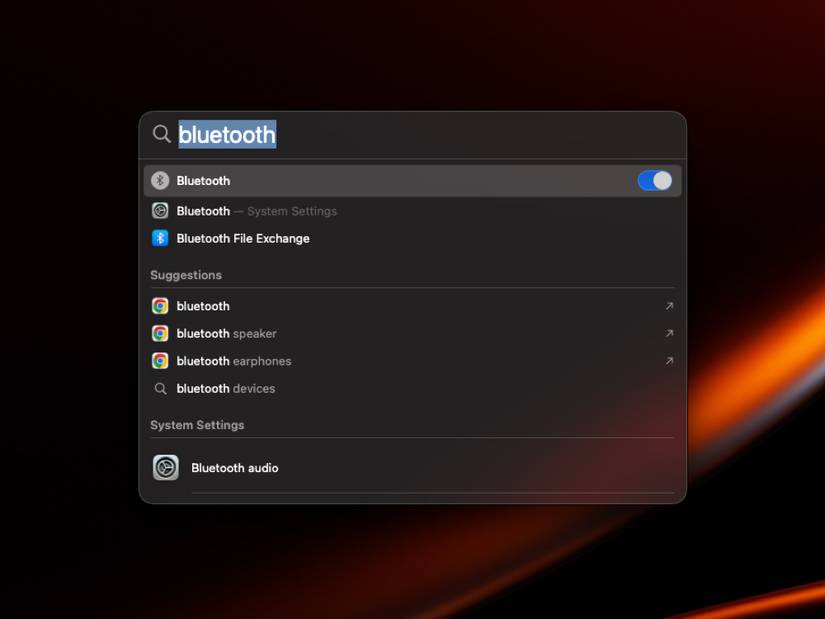The image size is (825, 619).
Task: Click the arrow on the bluetooth earphones row
Action: tap(669, 361)
